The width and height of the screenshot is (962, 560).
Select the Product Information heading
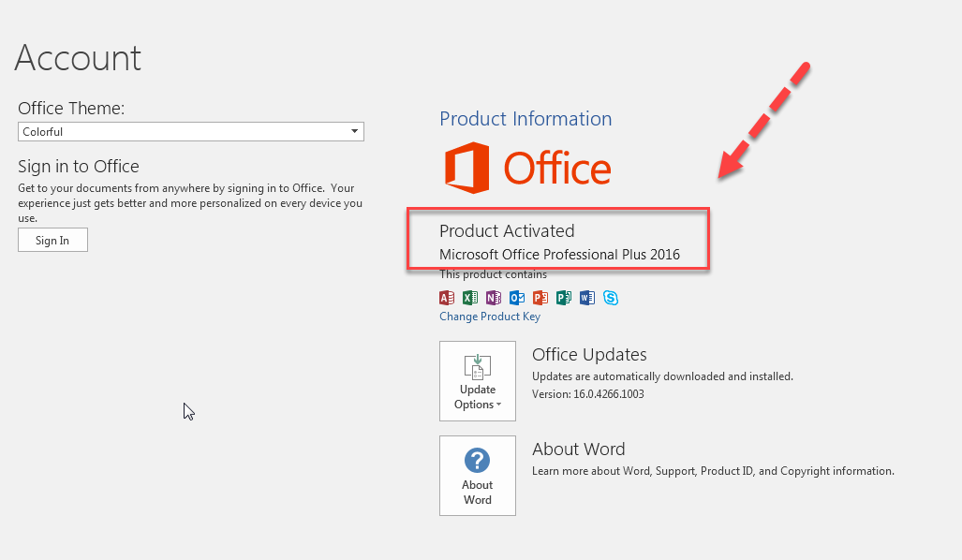[525, 119]
